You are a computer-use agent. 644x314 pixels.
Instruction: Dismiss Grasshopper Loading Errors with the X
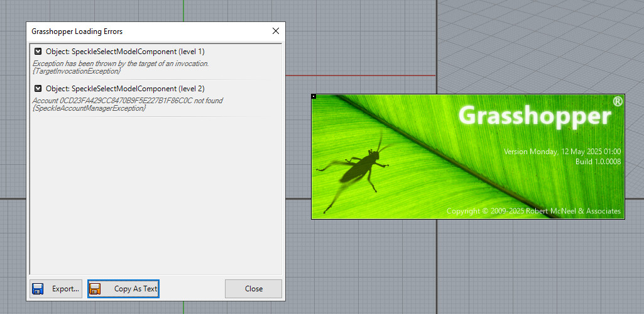(x=276, y=31)
